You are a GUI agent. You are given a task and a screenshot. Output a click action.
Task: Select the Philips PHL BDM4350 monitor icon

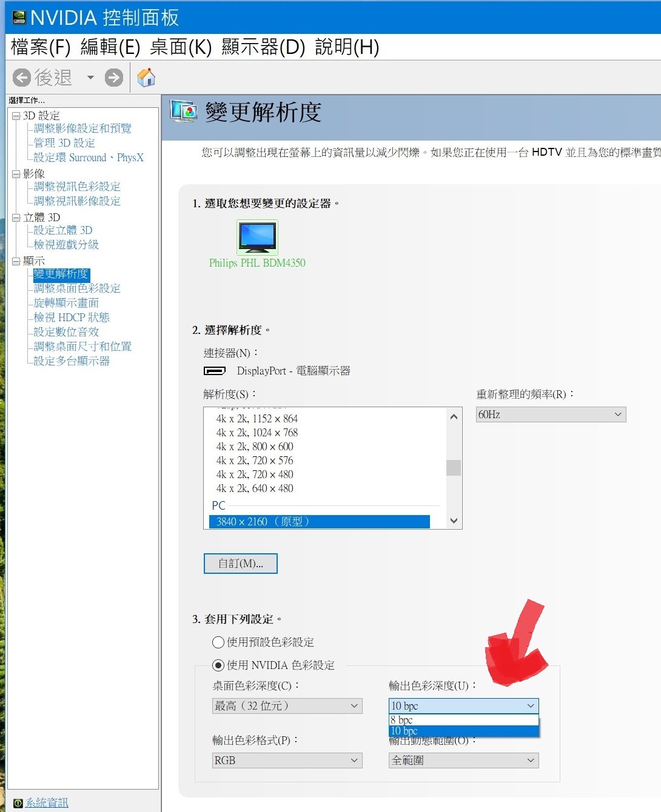click(257, 237)
